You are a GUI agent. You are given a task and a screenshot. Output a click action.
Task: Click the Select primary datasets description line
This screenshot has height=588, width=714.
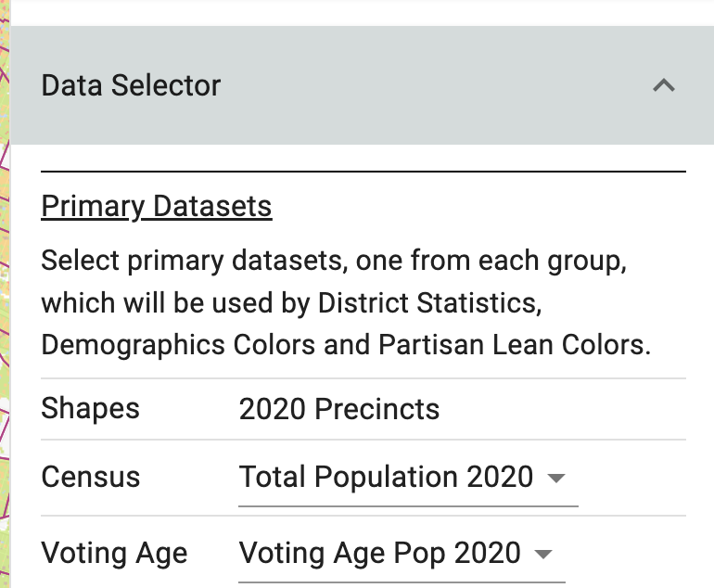pos(334,261)
